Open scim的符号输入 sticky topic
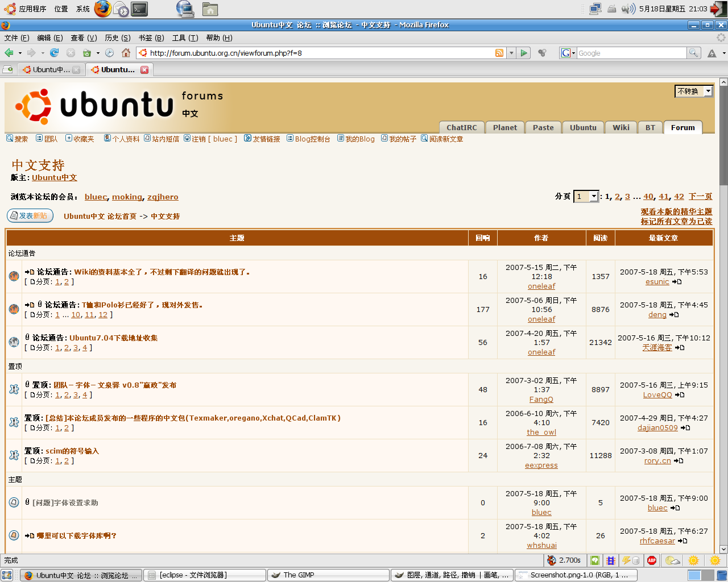 (72, 451)
